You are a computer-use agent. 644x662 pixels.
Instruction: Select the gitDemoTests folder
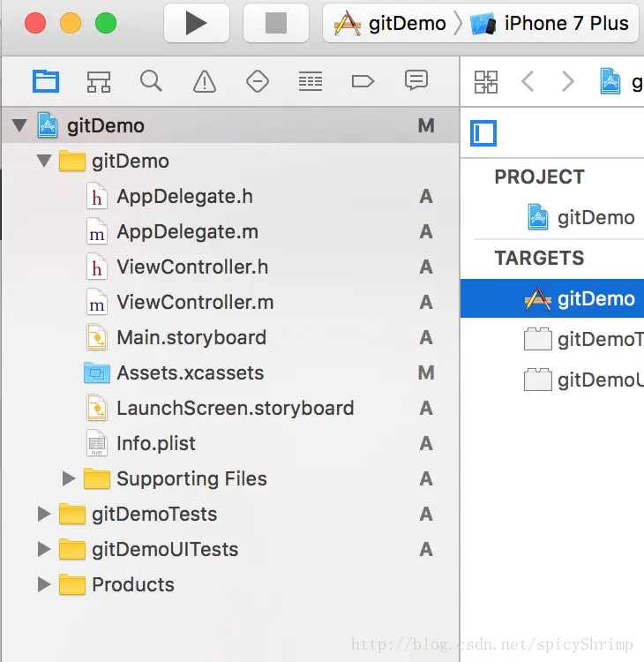(230, 514)
